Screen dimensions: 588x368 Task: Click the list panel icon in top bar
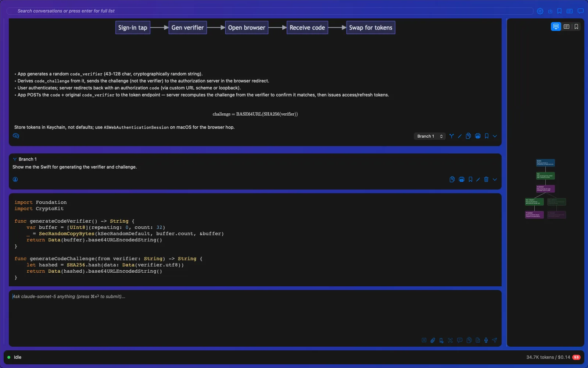click(570, 11)
